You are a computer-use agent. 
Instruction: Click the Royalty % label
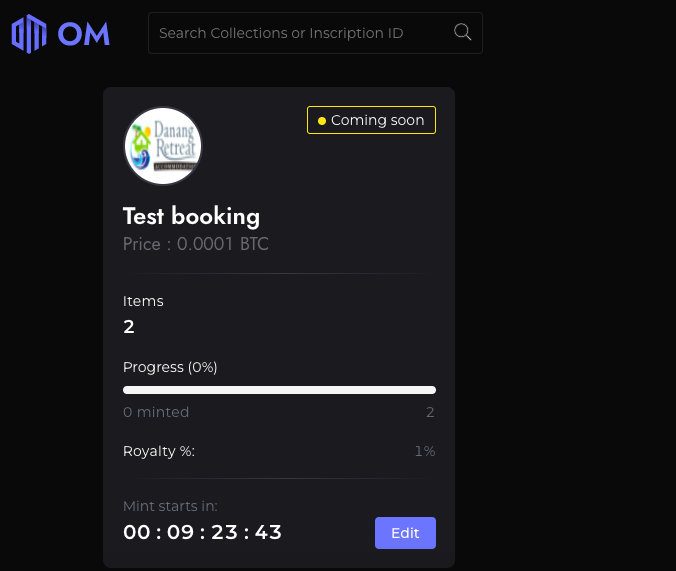[x=159, y=451]
